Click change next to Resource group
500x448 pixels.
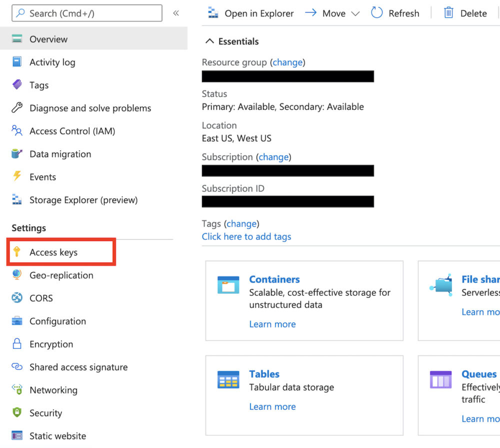[287, 62]
